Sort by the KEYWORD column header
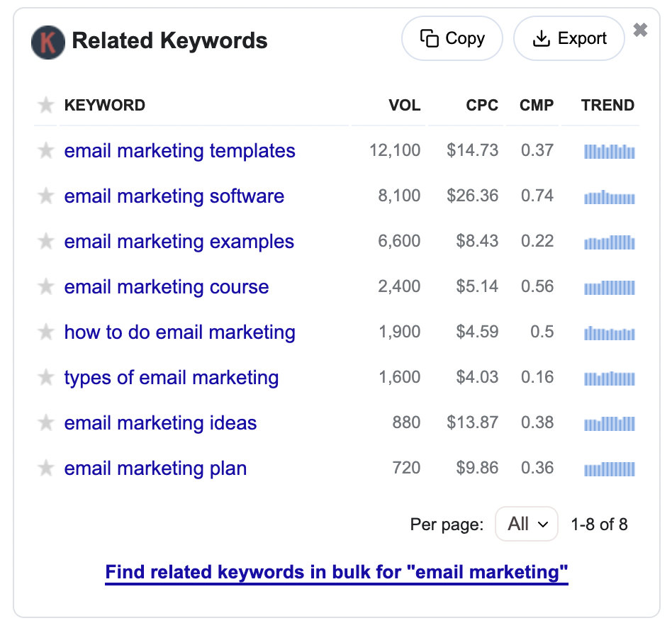The image size is (672, 628). (x=105, y=106)
